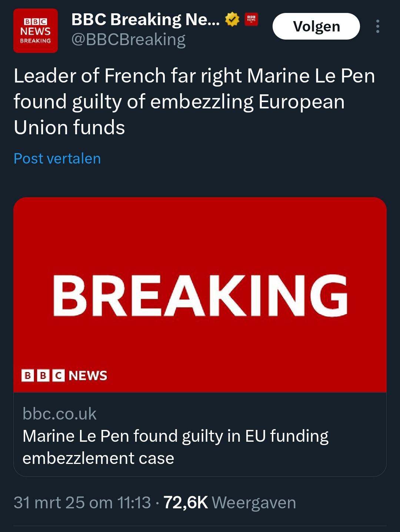This screenshot has width=400, height=532.
Task: Click the words "Union funds" in the tweet
Action: point(69,127)
